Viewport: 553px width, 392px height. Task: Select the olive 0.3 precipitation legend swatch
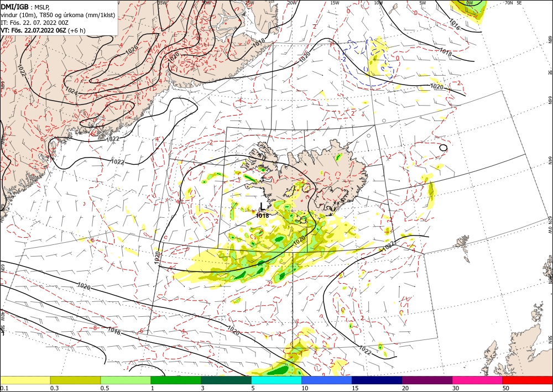tap(75, 380)
